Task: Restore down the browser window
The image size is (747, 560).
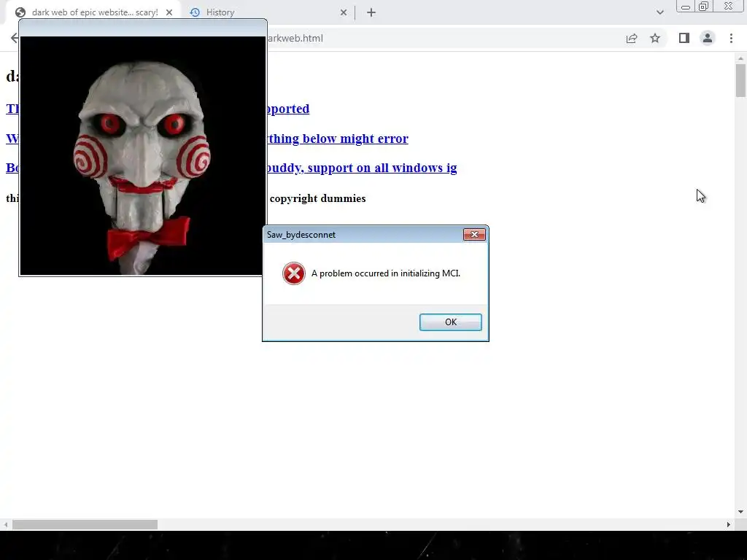Action: (704, 6)
